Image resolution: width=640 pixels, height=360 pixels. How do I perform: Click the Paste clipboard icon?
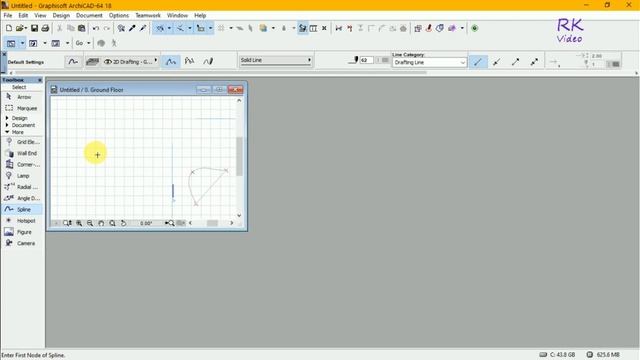tap(82, 28)
